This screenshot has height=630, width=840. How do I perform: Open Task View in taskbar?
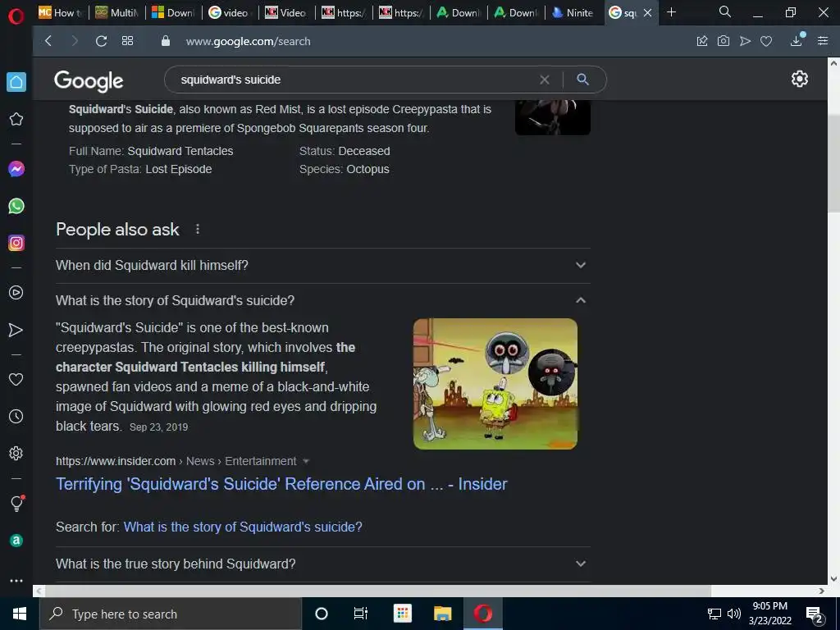[x=361, y=614]
